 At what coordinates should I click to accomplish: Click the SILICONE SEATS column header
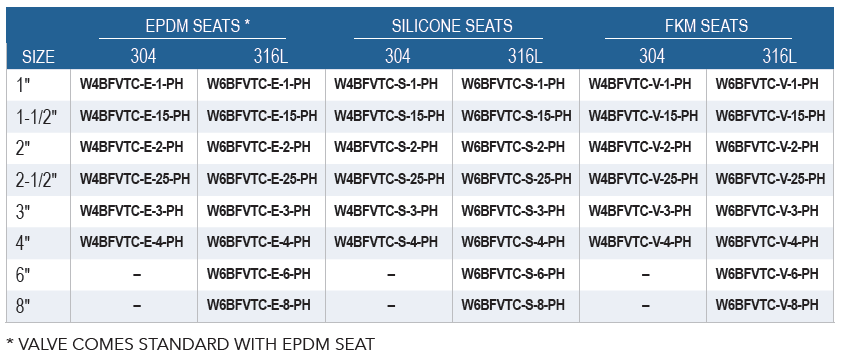coord(452,26)
